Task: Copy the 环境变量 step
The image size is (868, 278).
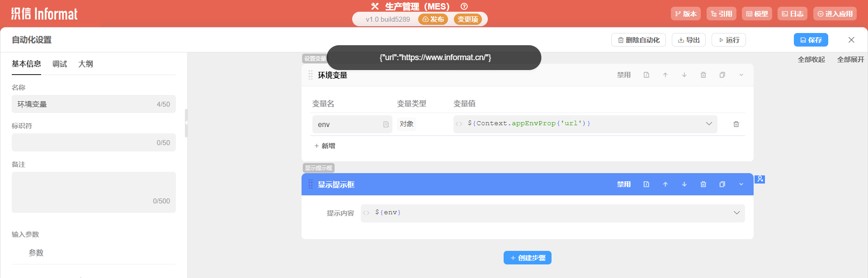Action: pos(722,75)
